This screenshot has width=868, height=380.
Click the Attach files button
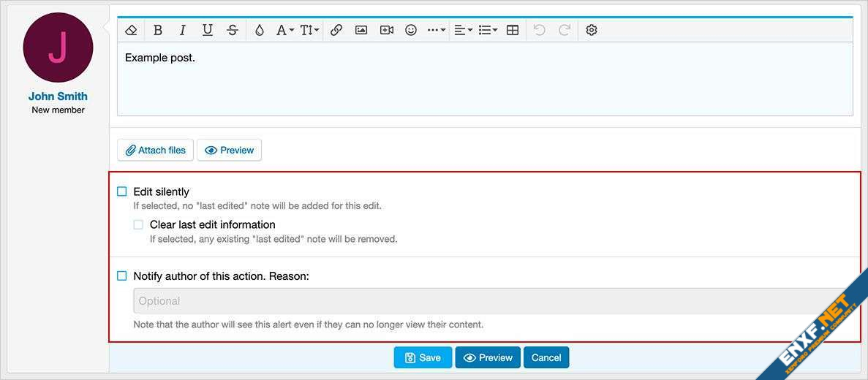click(155, 150)
